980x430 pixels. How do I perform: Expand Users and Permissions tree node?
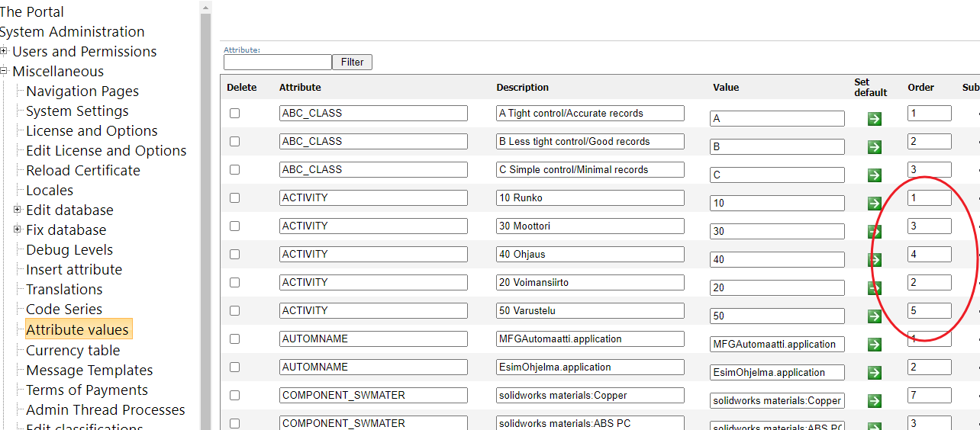tap(5, 51)
